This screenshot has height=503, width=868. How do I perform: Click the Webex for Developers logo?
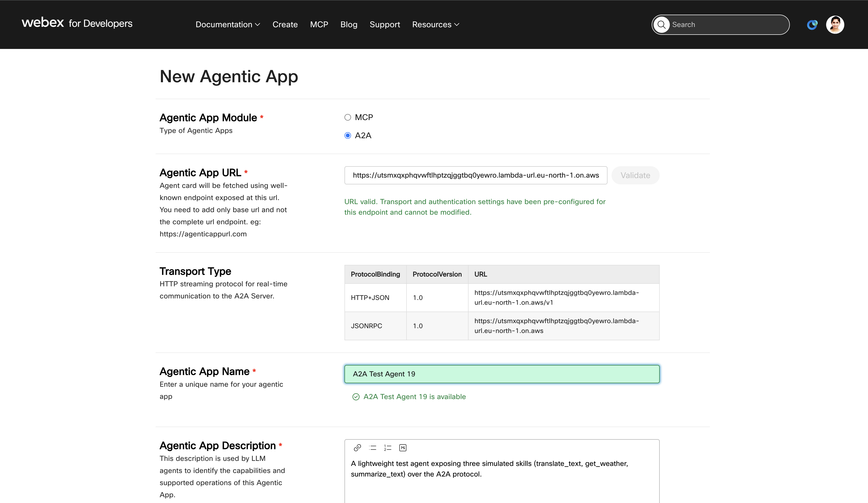77,23
